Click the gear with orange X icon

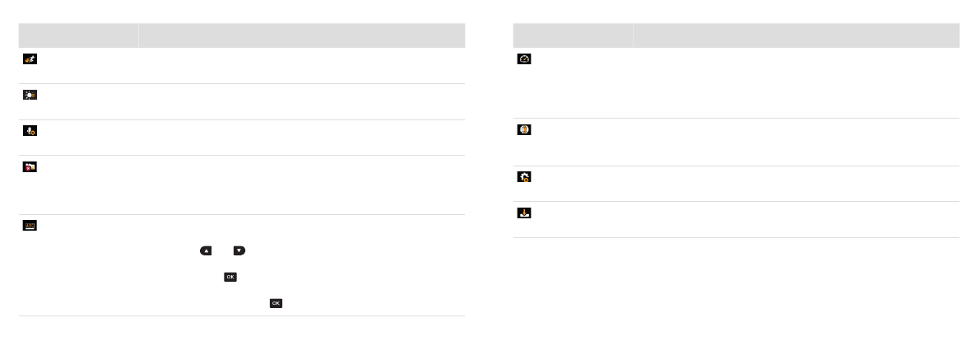(524, 177)
